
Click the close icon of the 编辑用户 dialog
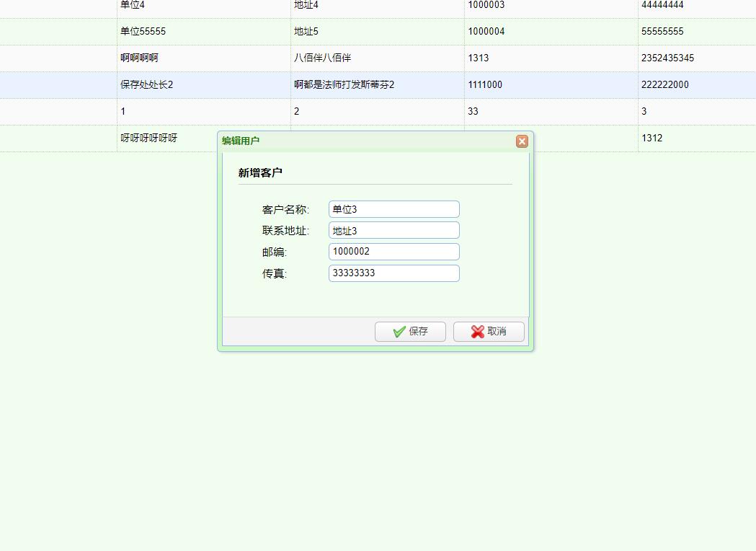coord(522,141)
